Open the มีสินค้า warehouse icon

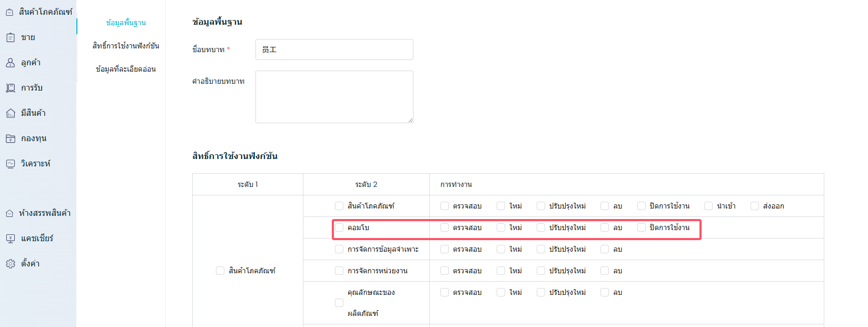(11, 113)
